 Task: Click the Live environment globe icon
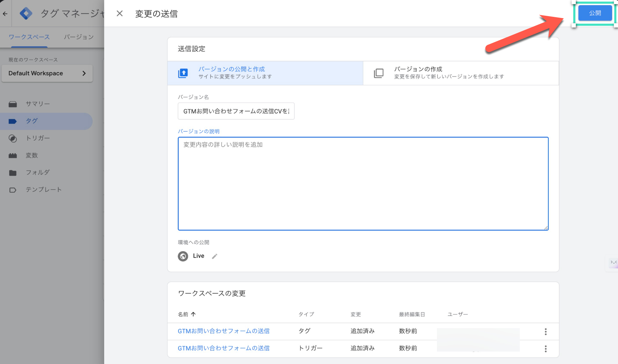pyautogui.click(x=183, y=256)
